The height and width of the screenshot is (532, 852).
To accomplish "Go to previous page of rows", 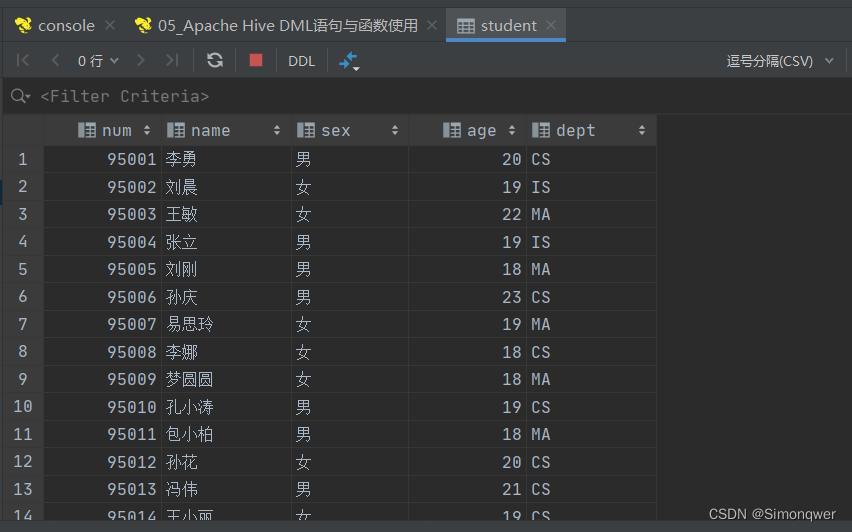I will pyautogui.click(x=55, y=60).
